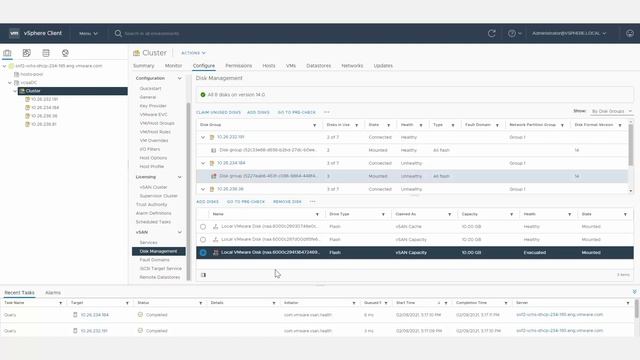Open vSAN Services settings
Viewport: 640px width, 360px height.
149,242
